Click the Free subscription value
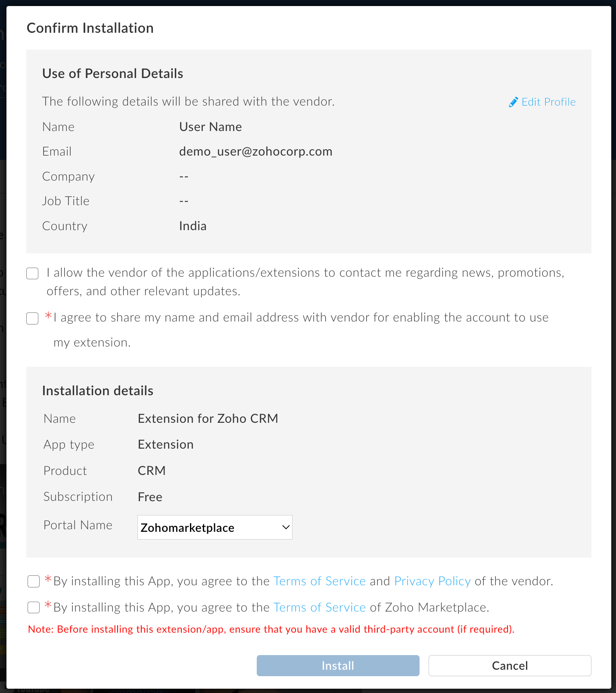This screenshot has height=693, width=616. click(x=150, y=497)
